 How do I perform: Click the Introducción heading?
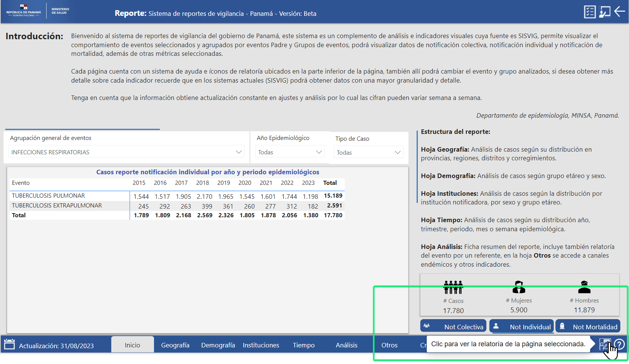[34, 36]
